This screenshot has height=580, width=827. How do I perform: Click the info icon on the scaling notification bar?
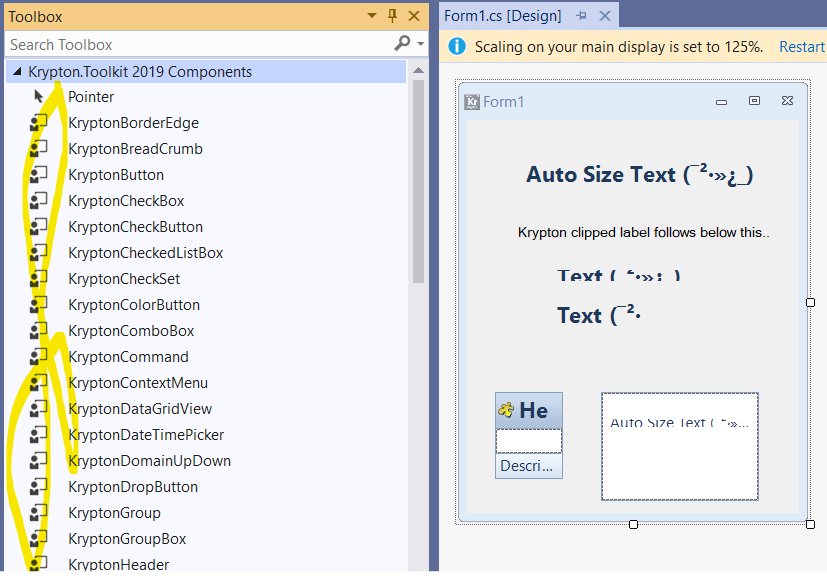tap(457, 46)
